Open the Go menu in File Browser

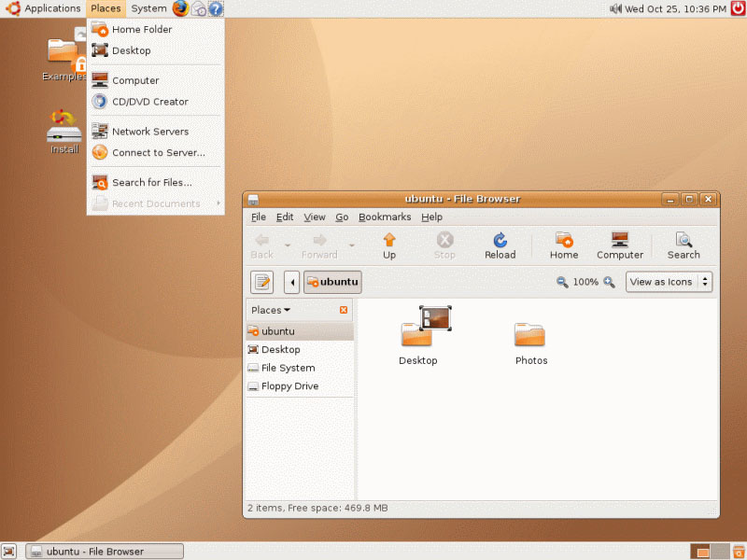pyautogui.click(x=342, y=217)
